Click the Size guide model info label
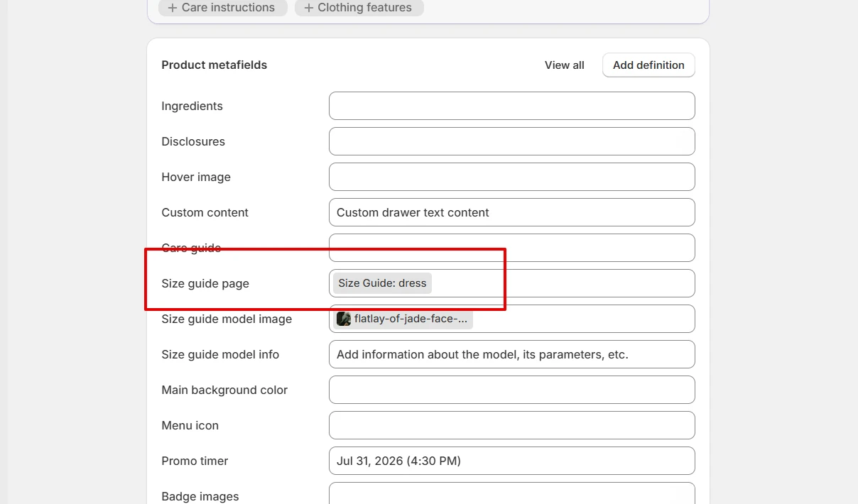Screen dimensions: 858x504 coord(220,354)
